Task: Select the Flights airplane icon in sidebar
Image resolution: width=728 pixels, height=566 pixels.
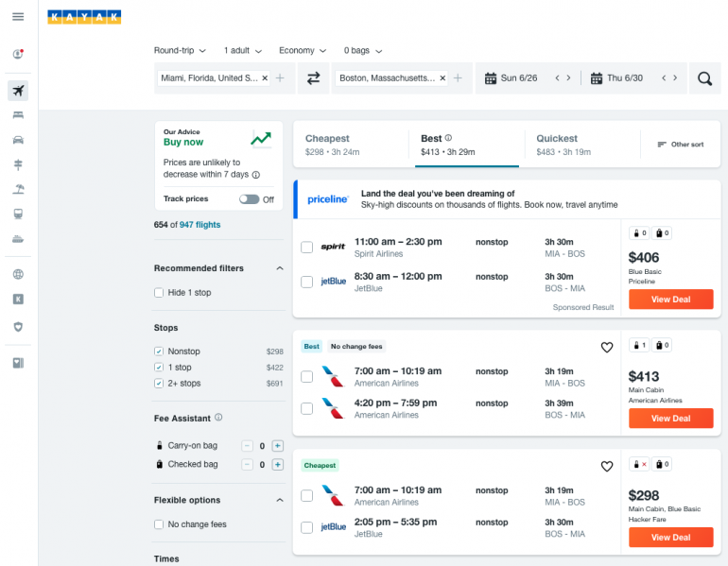Action: tap(18, 91)
